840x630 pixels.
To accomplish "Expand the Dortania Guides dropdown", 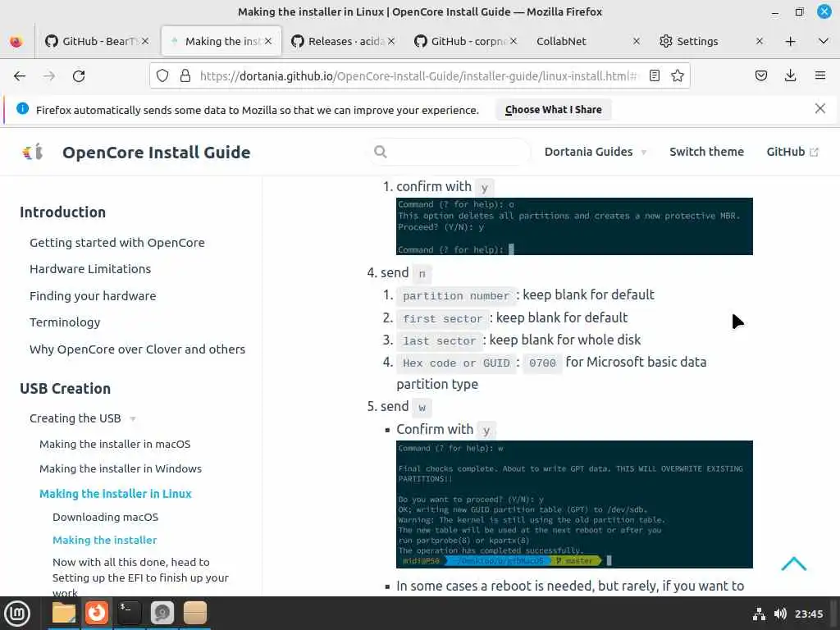I will point(596,152).
